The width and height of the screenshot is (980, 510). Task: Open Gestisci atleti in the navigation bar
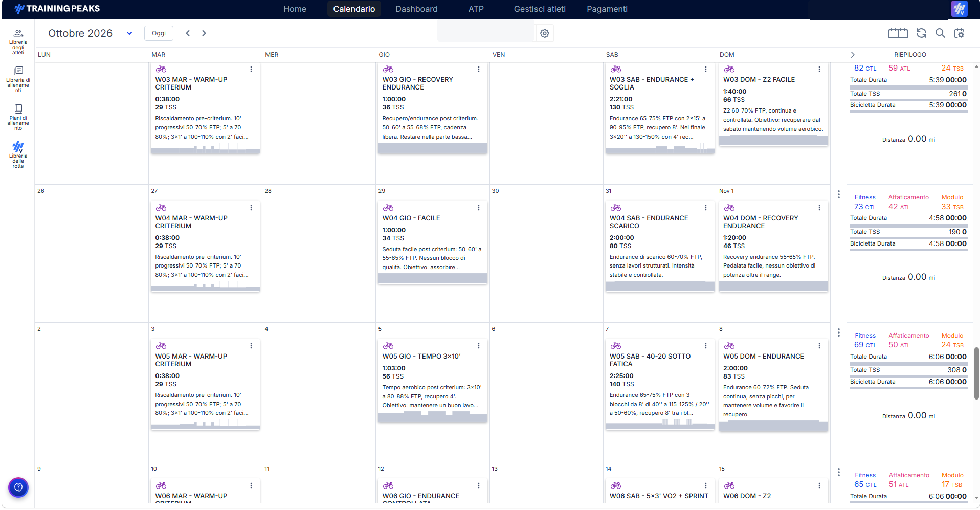[540, 9]
